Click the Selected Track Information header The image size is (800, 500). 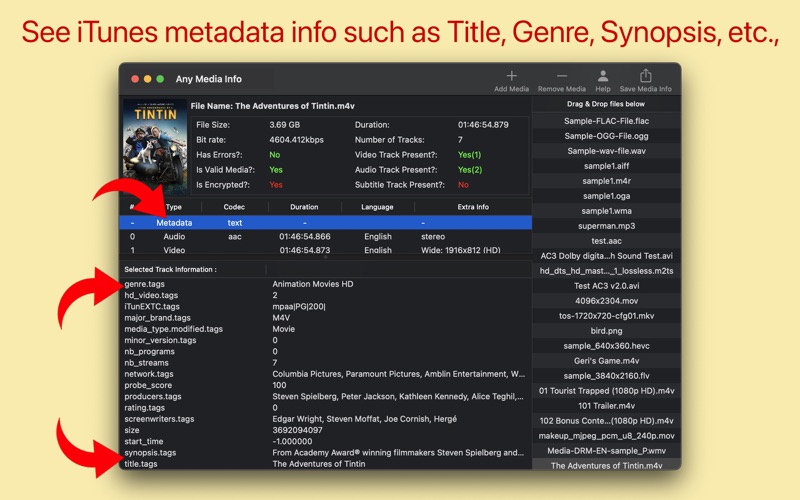[x=170, y=269]
